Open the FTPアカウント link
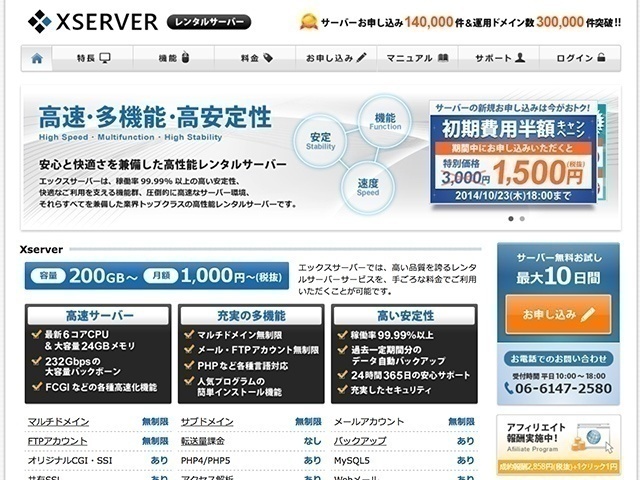This screenshot has height=480, width=640. point(57,441)
